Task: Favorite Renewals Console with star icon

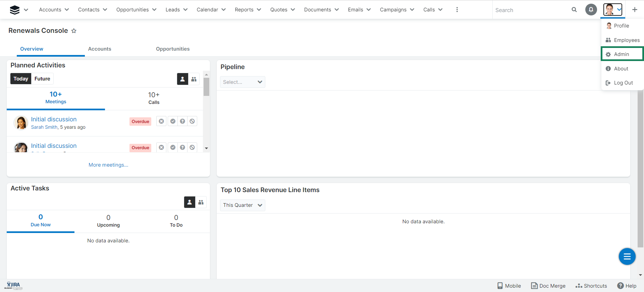Action: (74, 31)
